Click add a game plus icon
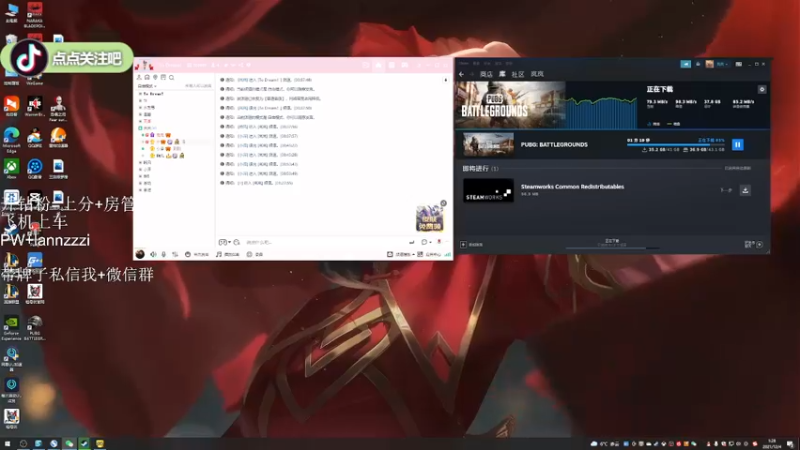800x450 pixels. [x=463, y=244]
